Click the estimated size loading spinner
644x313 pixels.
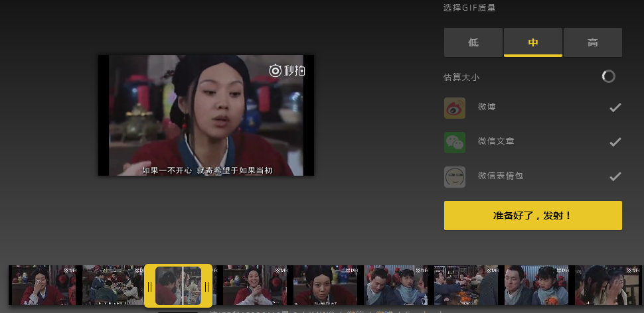coord(608,76)
